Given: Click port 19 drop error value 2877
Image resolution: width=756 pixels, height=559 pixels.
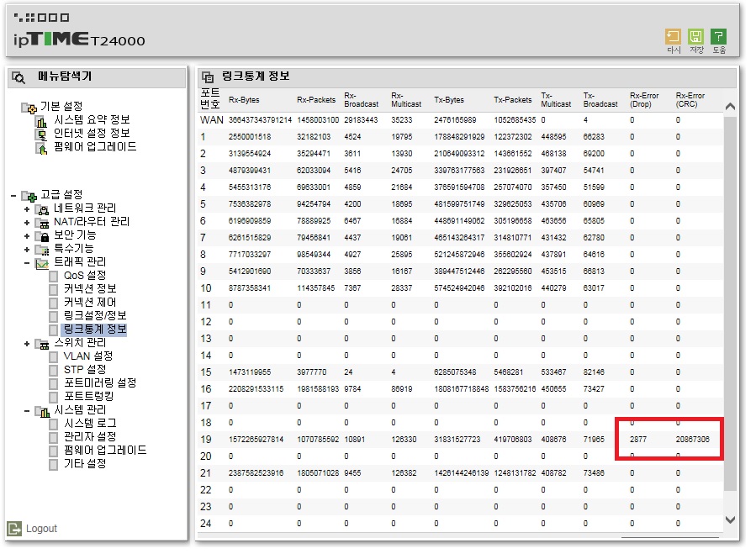Looking at the screenshot, I should click(x=638, y=440).
